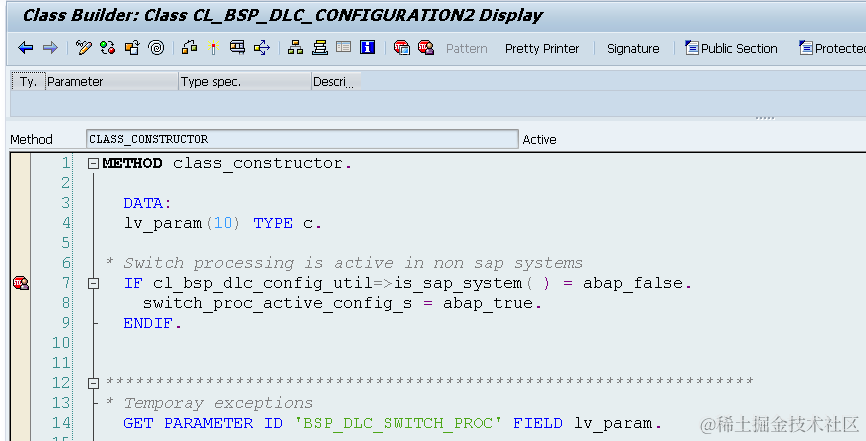Click the Public Section document icon
866x441 pixels.
click(x=691, y=48)
